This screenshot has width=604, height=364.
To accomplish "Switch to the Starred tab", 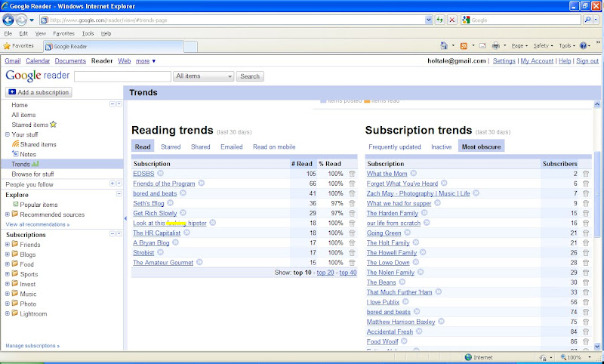I will pyautogui.click(x=171, y=147).
